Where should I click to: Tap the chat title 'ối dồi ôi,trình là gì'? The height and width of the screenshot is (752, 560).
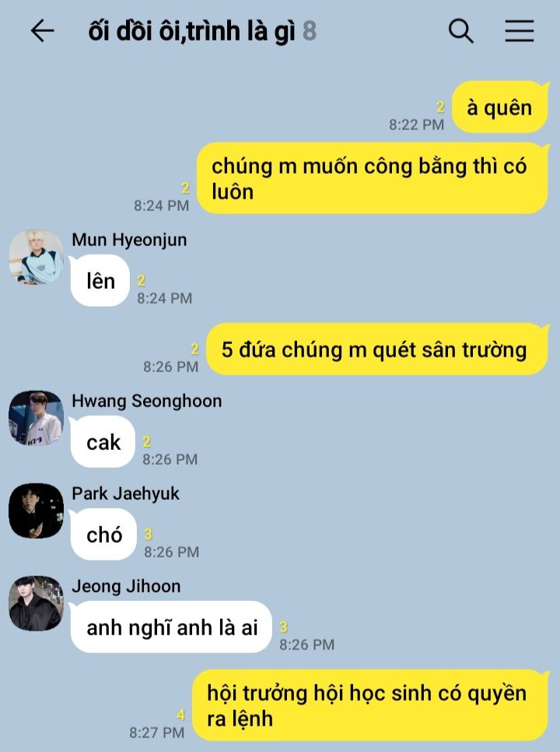(191, 31)
